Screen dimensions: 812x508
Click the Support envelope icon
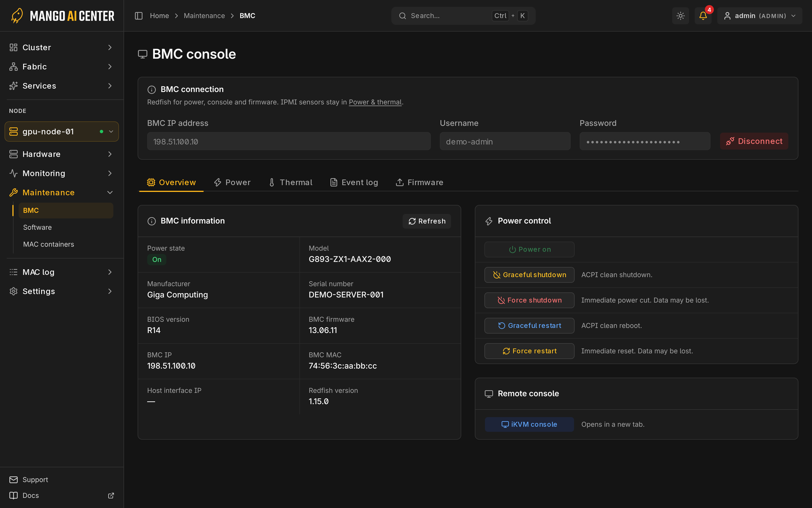13,479
